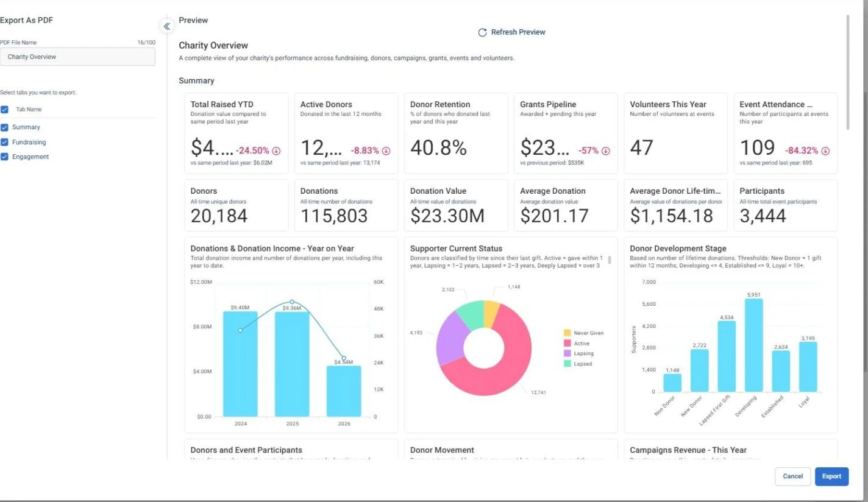Click the Loyal bar in Donor Development Stage
Viewport: 868px width, 502px height.
[x=808, y=367]
